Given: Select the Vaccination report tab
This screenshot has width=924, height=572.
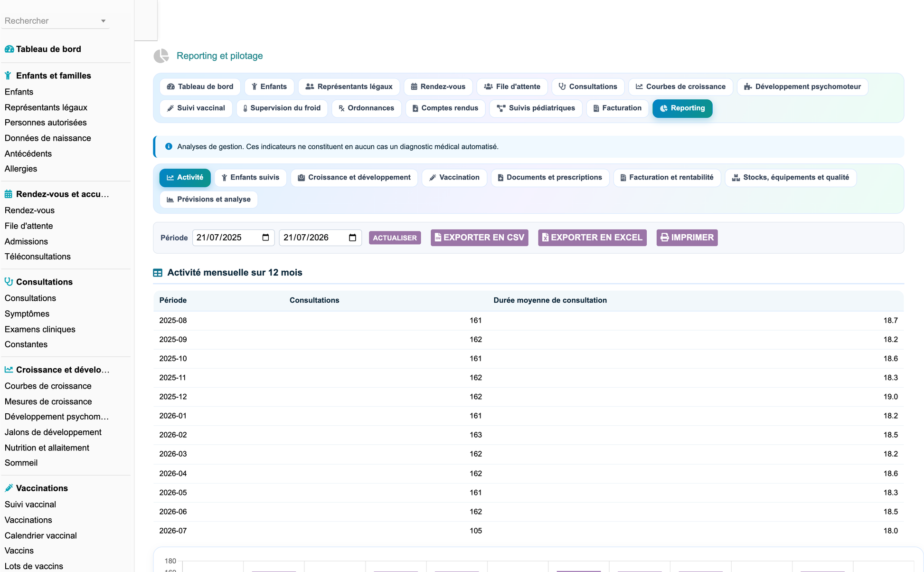Looking at the screenshot, I should pos(454,178).
